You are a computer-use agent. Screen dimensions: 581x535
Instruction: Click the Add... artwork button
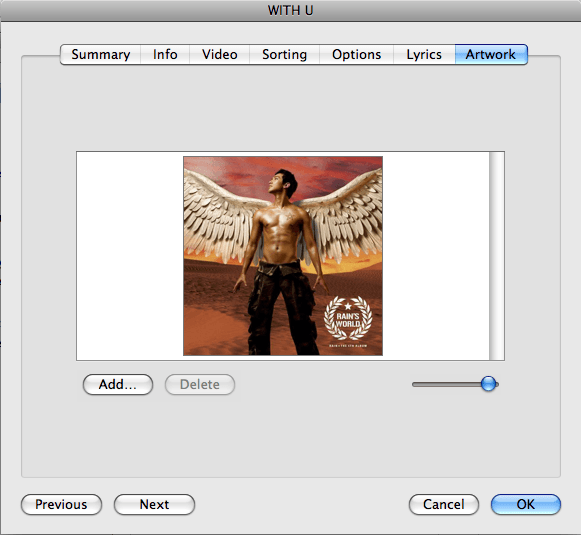[118, 385]
